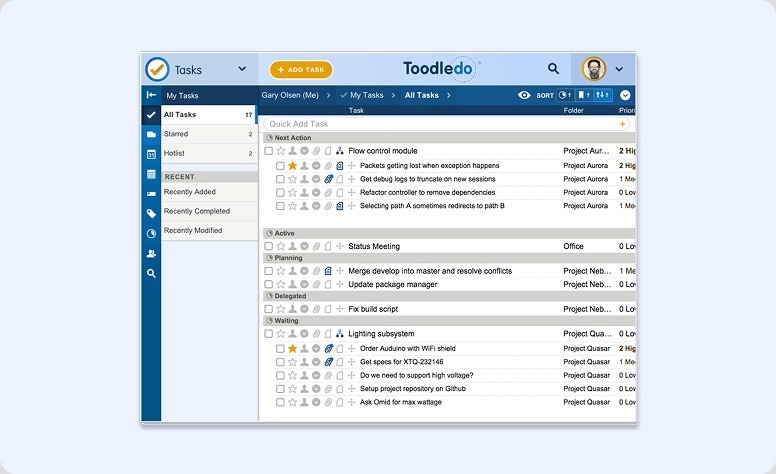Open Recently Added list
Image resolution: width=776 pixels, height=474 pixels.
point(208,192)
